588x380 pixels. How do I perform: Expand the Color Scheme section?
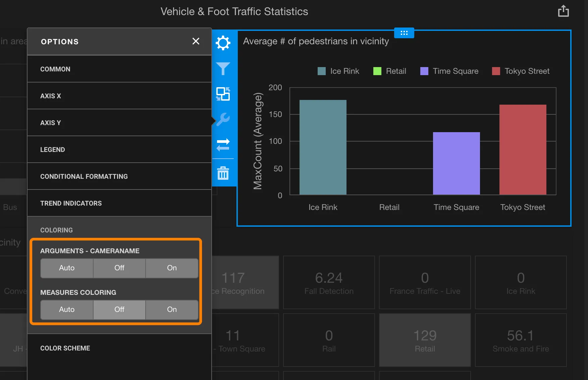[x=119, y=348]
